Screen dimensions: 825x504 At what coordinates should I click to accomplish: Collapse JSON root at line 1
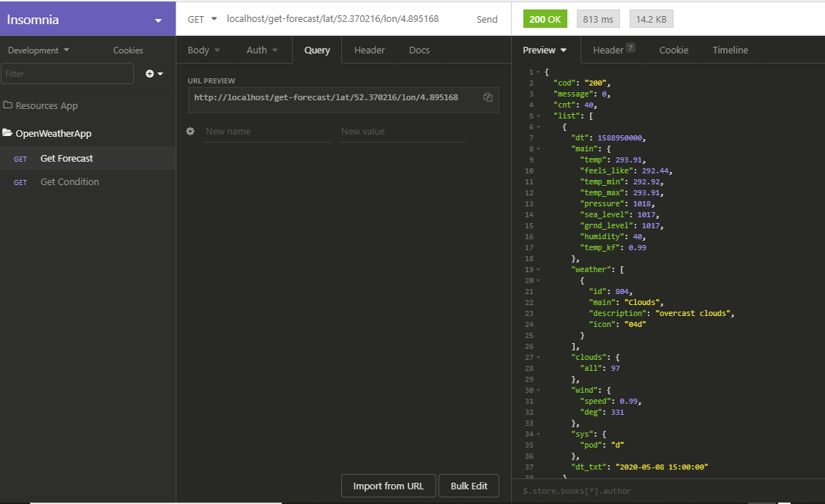[x=538, y=72]
